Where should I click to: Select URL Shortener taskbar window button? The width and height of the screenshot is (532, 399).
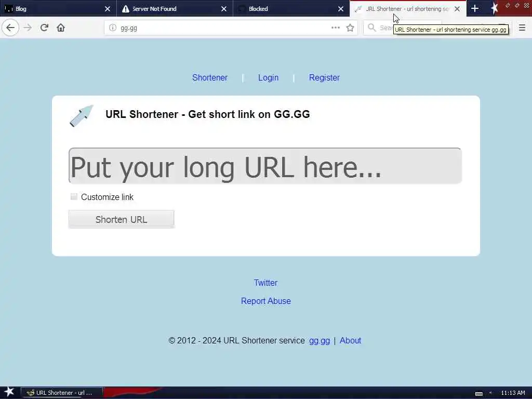(62, 393)
